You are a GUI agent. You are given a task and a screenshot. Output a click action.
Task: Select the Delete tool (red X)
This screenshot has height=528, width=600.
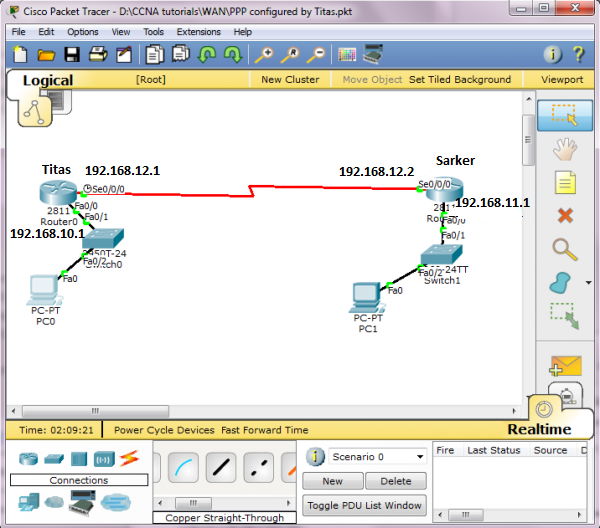[x=564, y=216]
